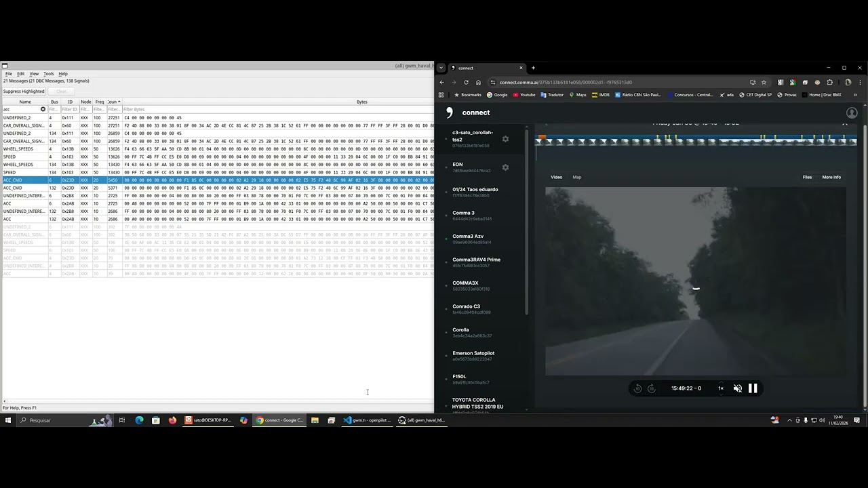Select highlighted ACC_CMD bus 6 row
Image resolution: width=868 pixels, height=488 pixels.
tap(217, 180)
